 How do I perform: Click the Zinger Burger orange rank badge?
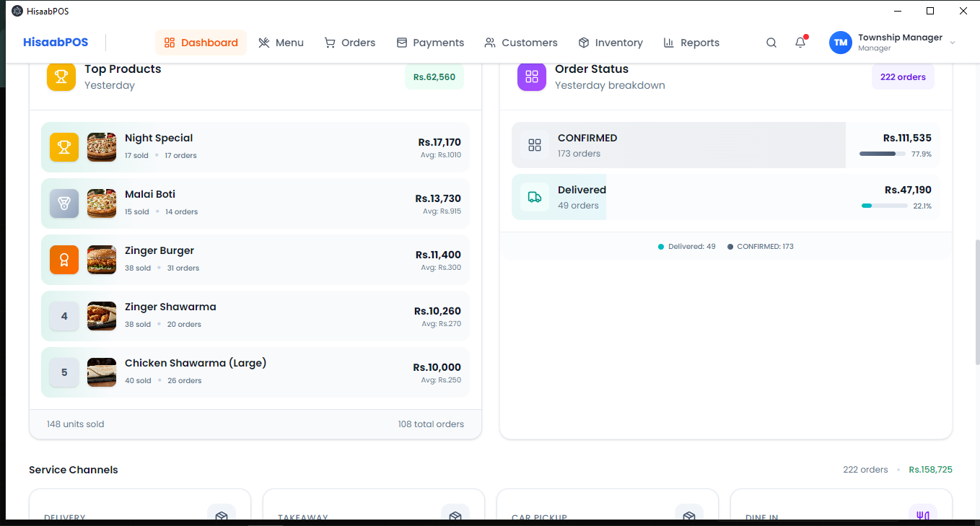pyautogui.click(x=64, y=260)
